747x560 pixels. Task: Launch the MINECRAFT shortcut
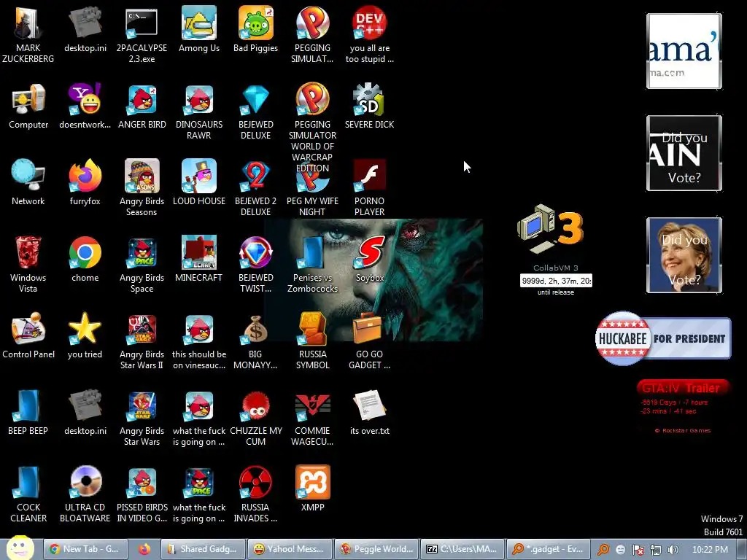(199, 259)
